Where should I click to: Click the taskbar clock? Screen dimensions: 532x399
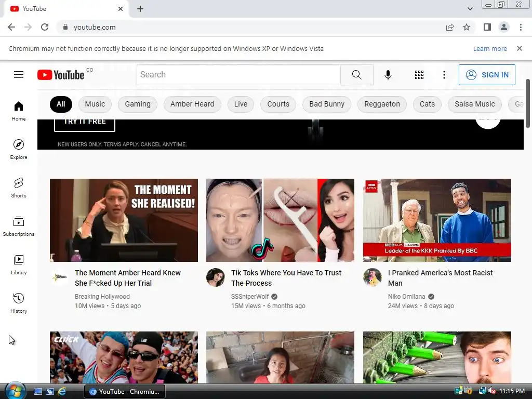[512, 391]
